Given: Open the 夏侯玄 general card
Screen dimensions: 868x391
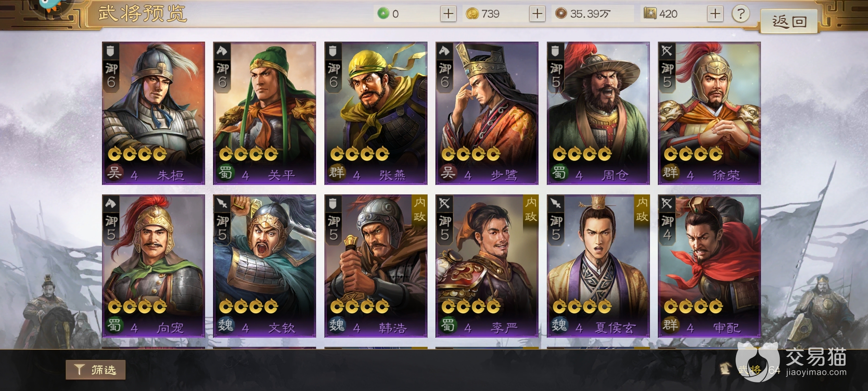Looking at the screenshot, I should click(598, 266).
